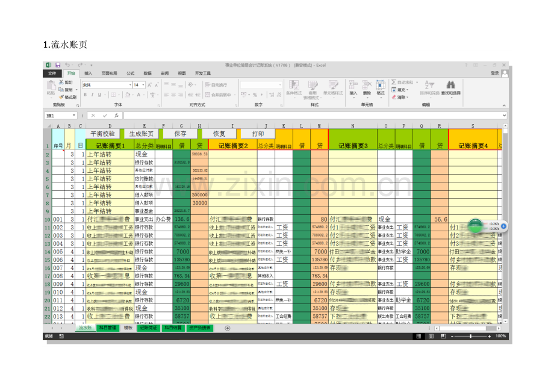Select the Format Painter (格式刷) tool
Screen dimensions: 554x392
point(62,97)
